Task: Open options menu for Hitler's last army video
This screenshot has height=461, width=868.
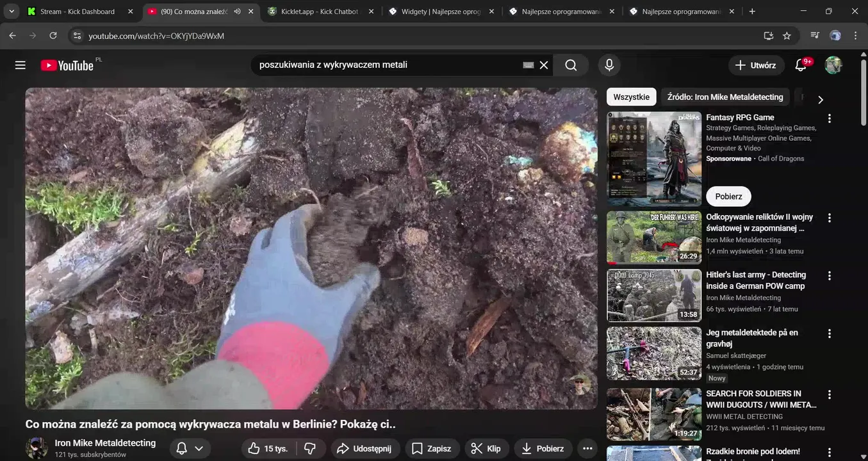Action: [830, 276]
